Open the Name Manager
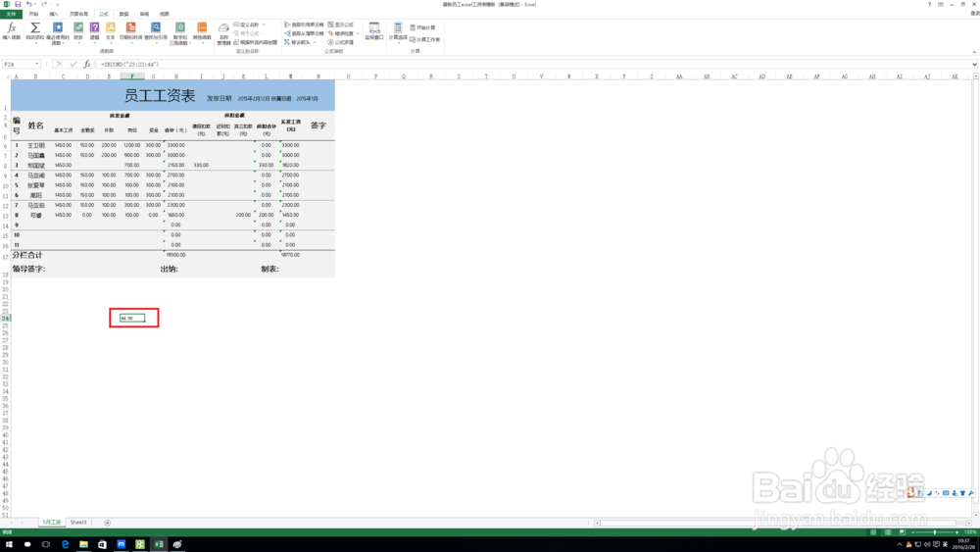 click(223, 33)
